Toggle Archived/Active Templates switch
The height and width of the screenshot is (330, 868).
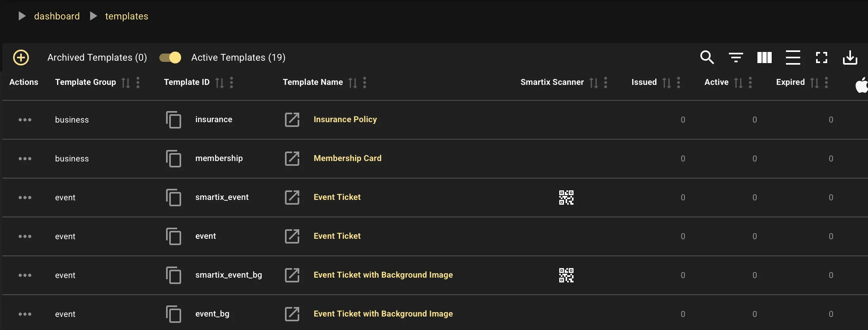click(x=170, y=58)
